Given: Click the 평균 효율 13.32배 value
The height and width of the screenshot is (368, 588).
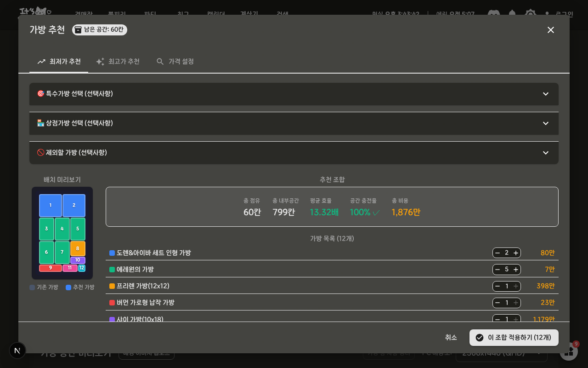Looking at the screenshot, I should 324,212.
